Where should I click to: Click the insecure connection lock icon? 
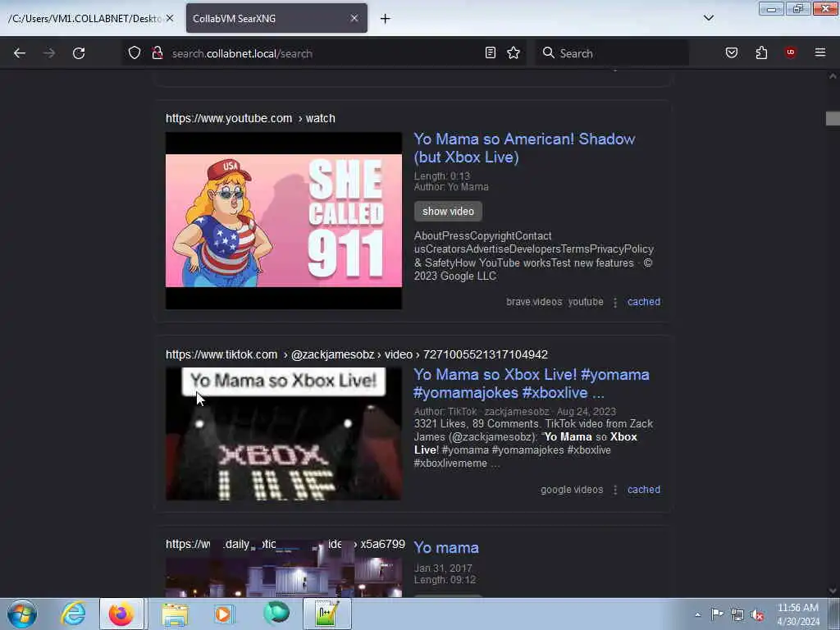(x=157, y=53)
